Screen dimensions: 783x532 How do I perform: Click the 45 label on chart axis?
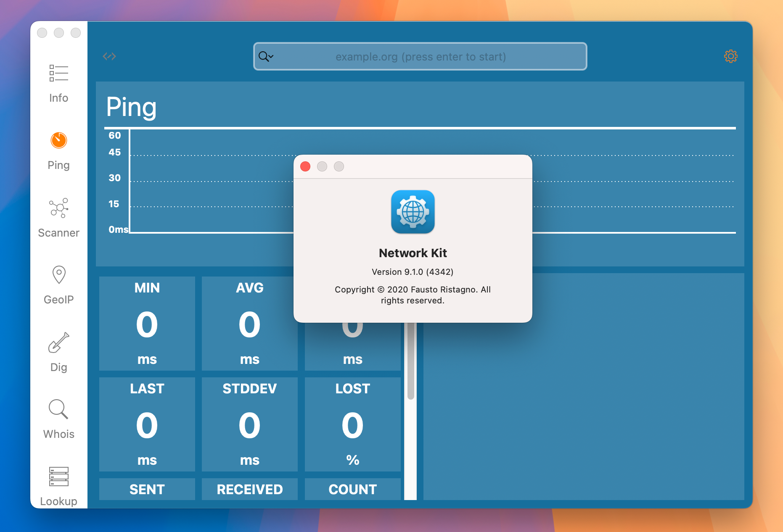coord(114,152)
